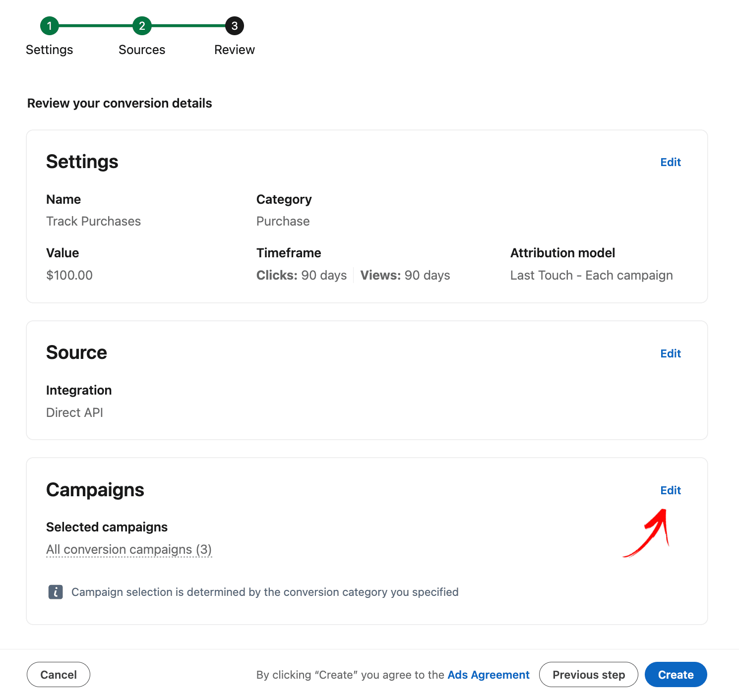Go to the Settings step label

pyautogui.click(x=50, y=50)
